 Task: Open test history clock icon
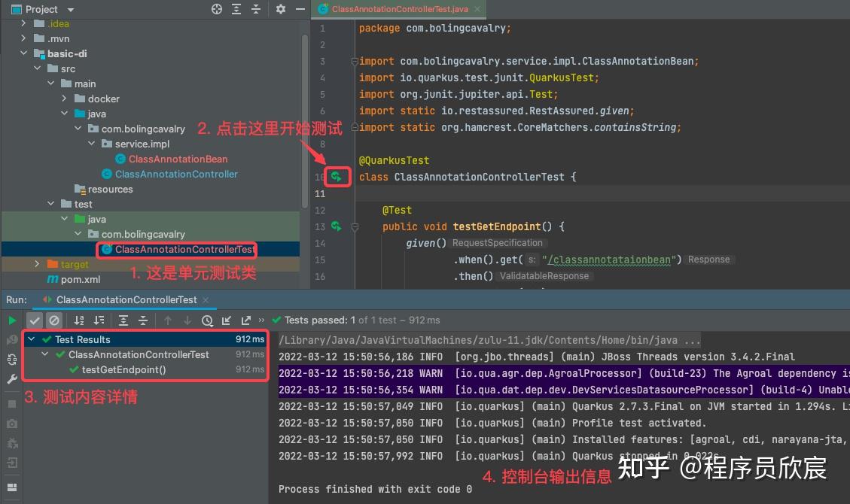tap(207, 320)
